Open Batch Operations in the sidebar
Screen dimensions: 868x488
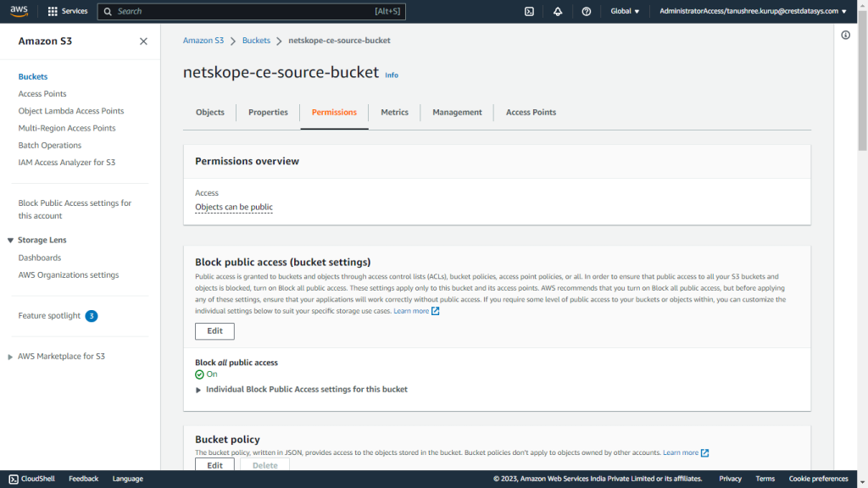(x=50, y=146)
